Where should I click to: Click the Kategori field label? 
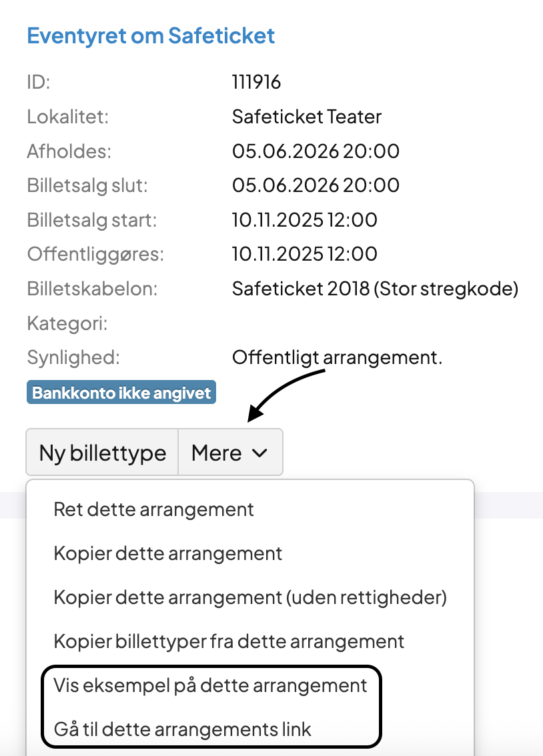click(x=67, y=323)
